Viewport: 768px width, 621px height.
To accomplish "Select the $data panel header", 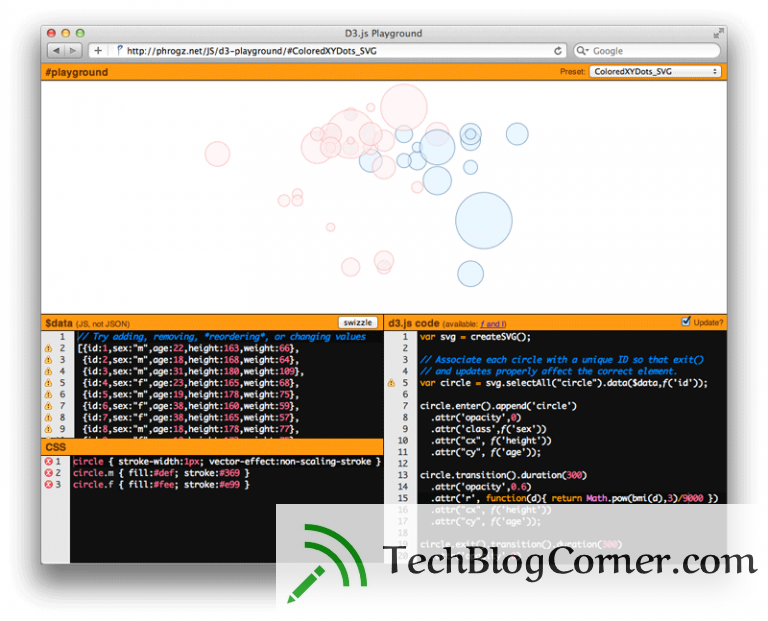I will (212, 323).
